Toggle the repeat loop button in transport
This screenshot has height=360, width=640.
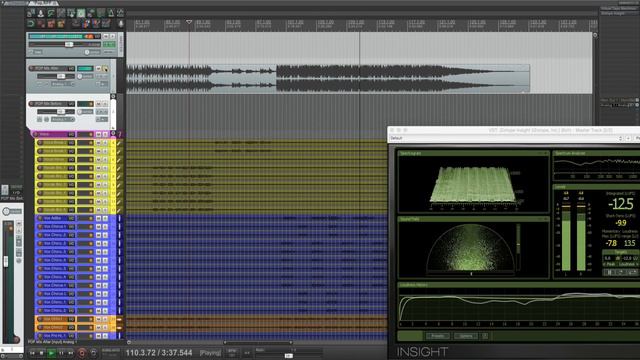(x=93, y=353)
